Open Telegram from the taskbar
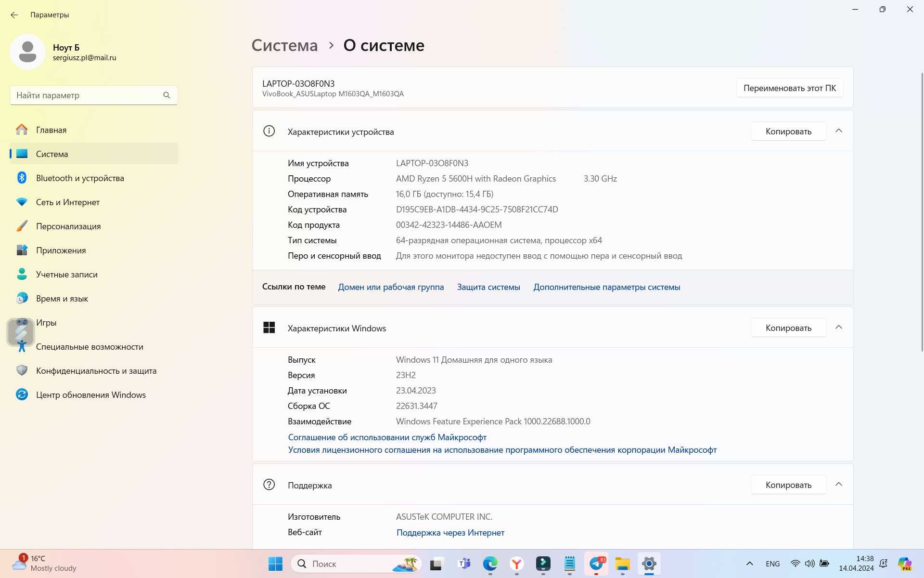The height and width of the screenshot is (578, 924). (596, 564)
